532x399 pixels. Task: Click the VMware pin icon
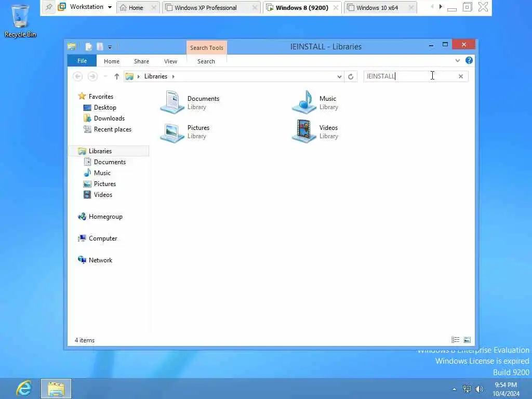click(x=49, y=7)
